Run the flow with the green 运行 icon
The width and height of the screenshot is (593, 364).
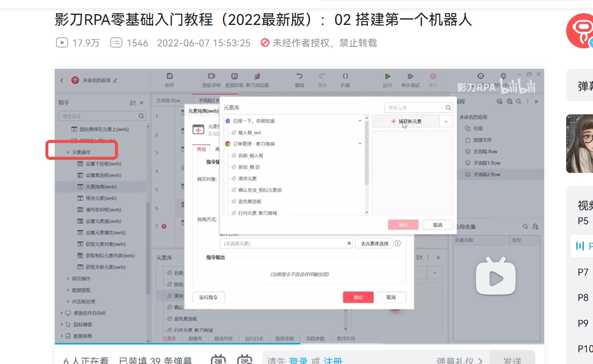coord(387,76)
